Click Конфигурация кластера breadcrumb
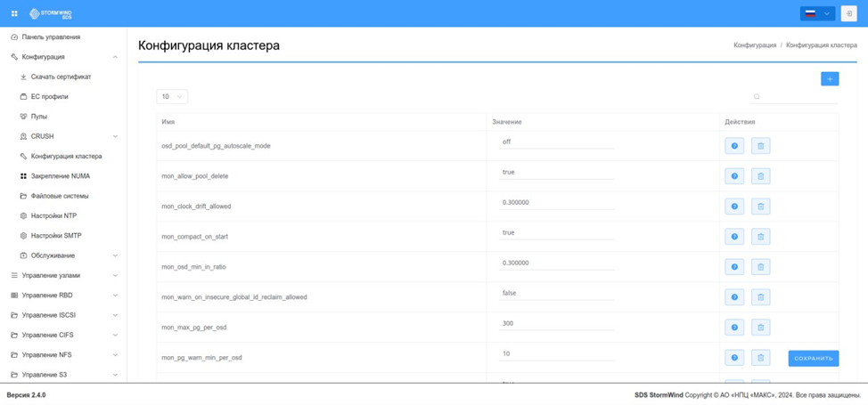The width and height of the screenshot is (868, 405). (x=822, y=45)
